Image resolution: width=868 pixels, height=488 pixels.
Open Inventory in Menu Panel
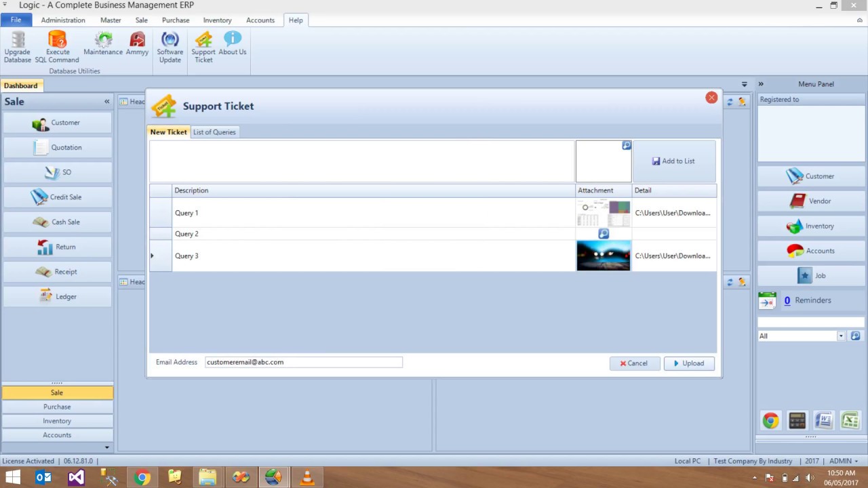coord(811,226)
